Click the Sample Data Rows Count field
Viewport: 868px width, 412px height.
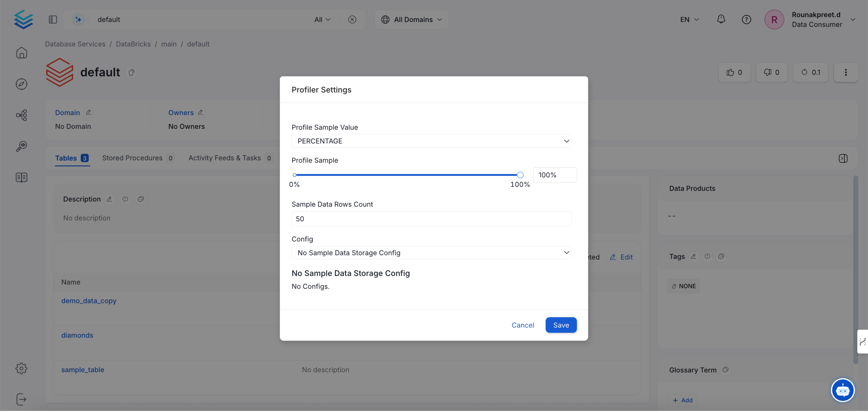coord(431,219)
